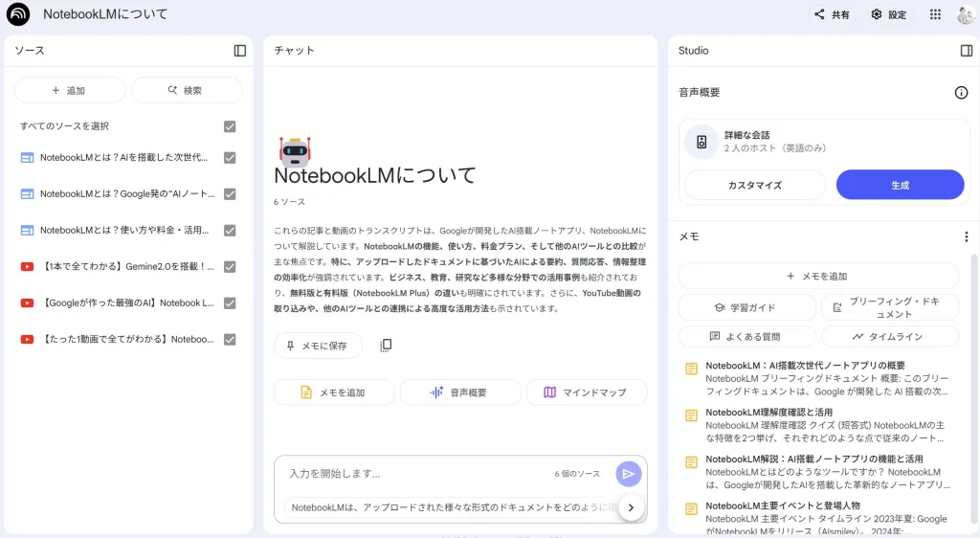980x538 pixels.
Task: Click the 検索 source search button
Action: pos(187,91)
